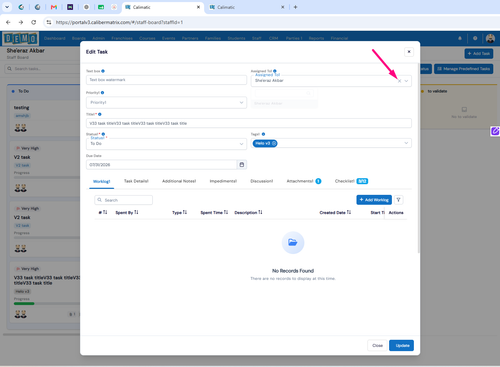Open the browser tab search dropdown
This screenshot has width=500, height=367.
pyautogui.click(x=7, y=7)
